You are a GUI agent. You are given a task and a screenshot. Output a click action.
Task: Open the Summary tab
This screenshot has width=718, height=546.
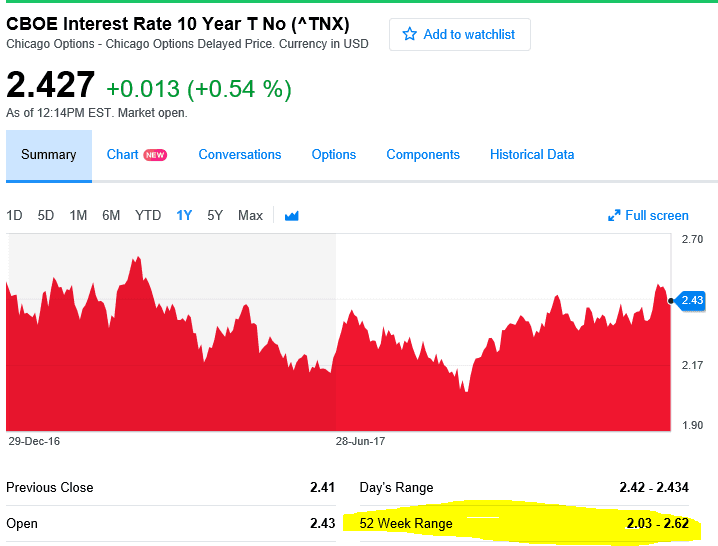pos(49,155)
